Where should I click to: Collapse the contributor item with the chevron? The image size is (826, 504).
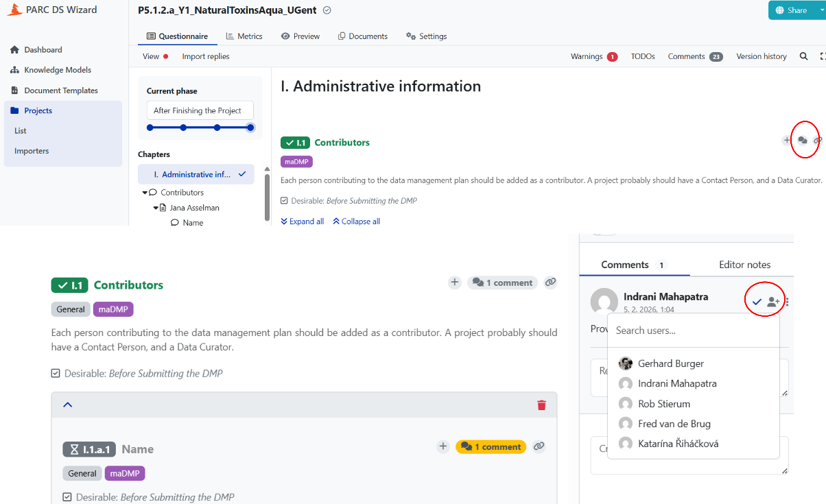pos(68,405)
